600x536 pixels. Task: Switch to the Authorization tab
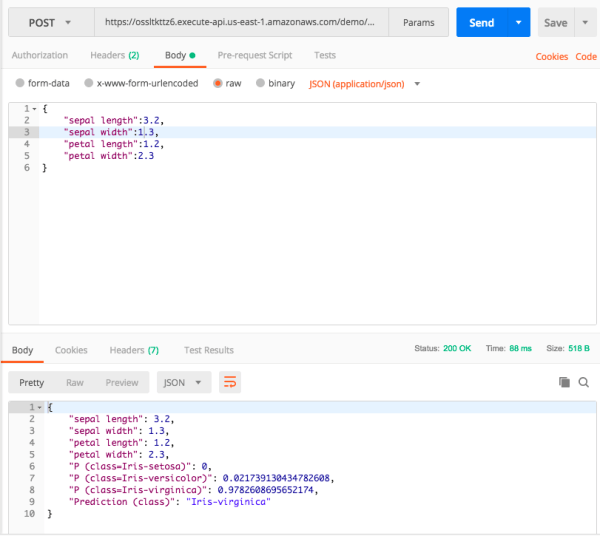click(39, 55)
